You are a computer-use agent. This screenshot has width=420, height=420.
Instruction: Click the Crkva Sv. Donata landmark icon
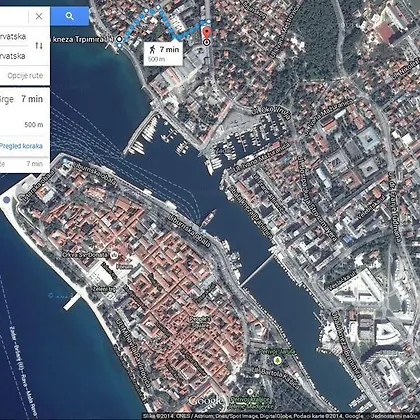tap(114, 255)
